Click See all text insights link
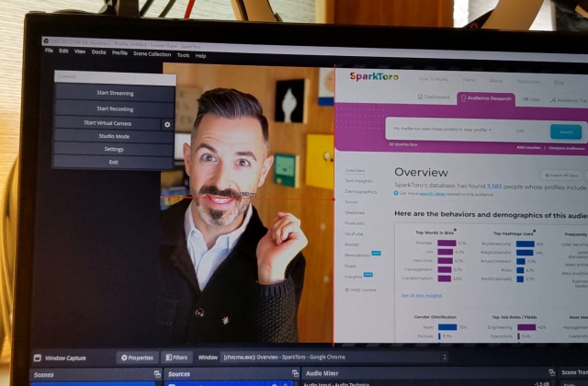588x386 pixels. [x=421, y=295]
